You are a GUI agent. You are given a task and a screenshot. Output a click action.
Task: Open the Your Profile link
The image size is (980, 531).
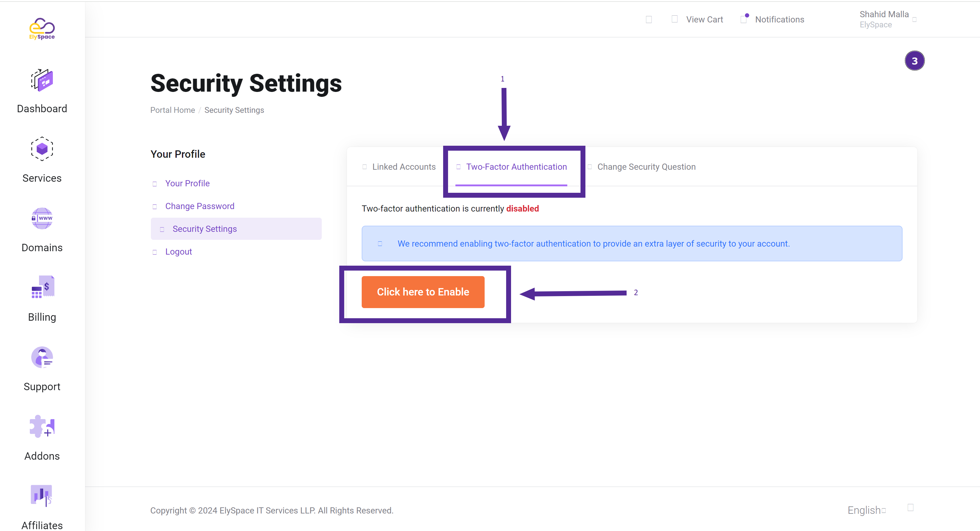[187, 183]
